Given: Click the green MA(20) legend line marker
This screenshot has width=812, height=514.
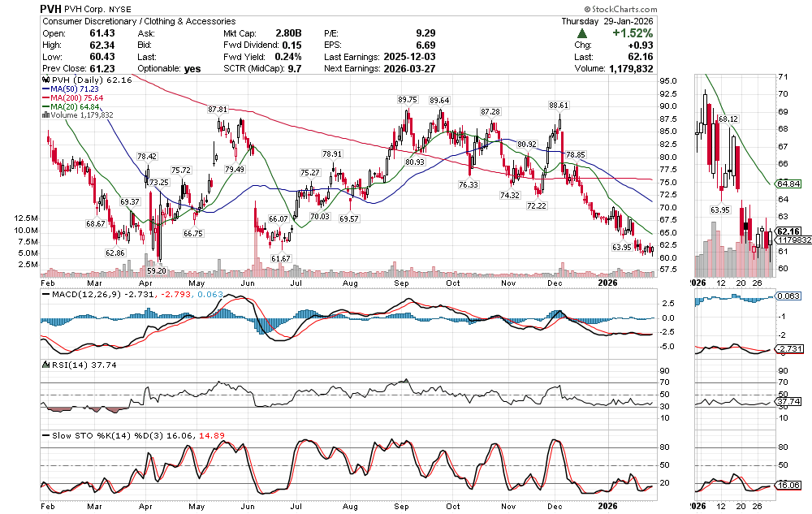Looking at the screenshot, I should click(45, 107).
